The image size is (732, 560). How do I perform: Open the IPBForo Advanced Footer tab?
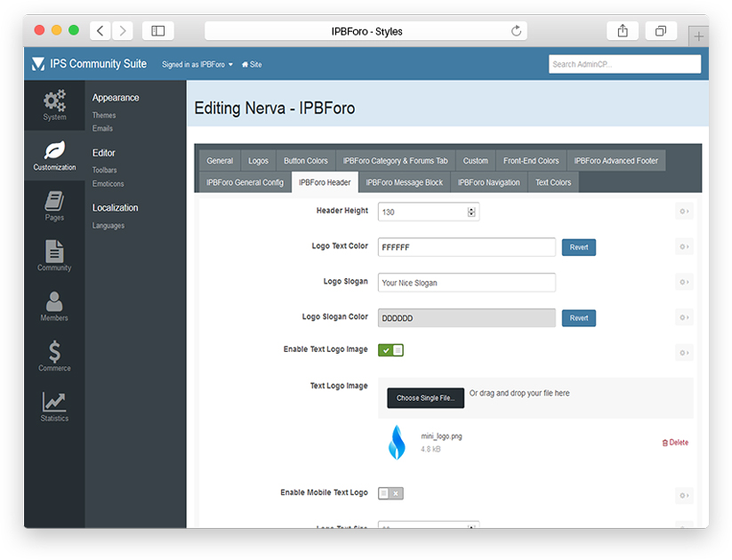(615, 161)
